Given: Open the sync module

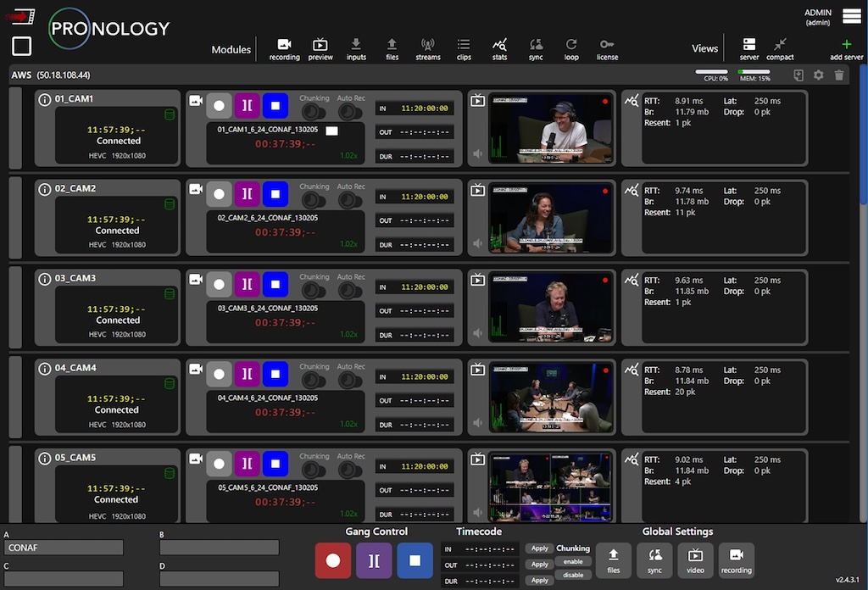Looking at the screenshot, I should click(536, 49).
